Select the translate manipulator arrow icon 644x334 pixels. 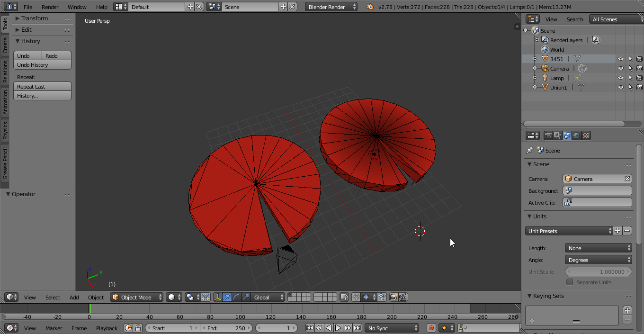pos(227,298)
